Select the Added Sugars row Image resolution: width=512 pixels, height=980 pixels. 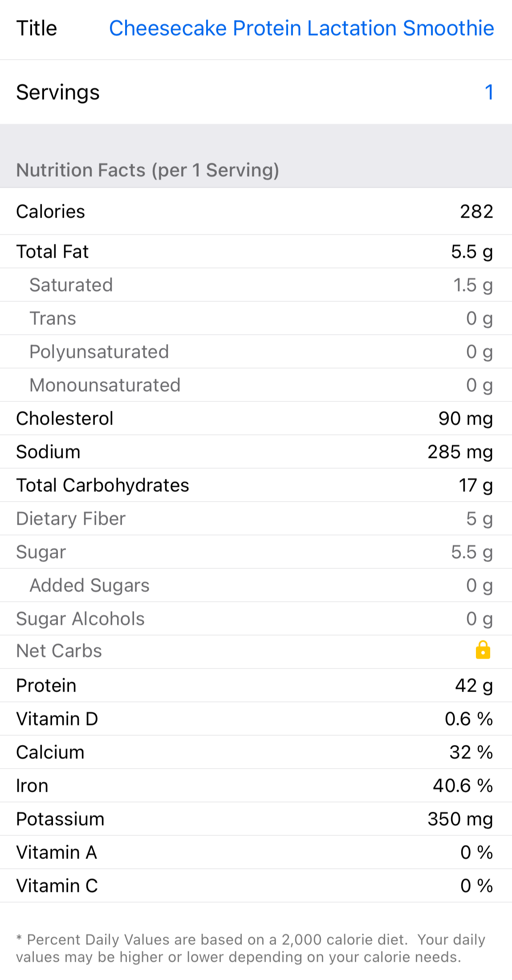pyautogui.click(x=256, y=585)
